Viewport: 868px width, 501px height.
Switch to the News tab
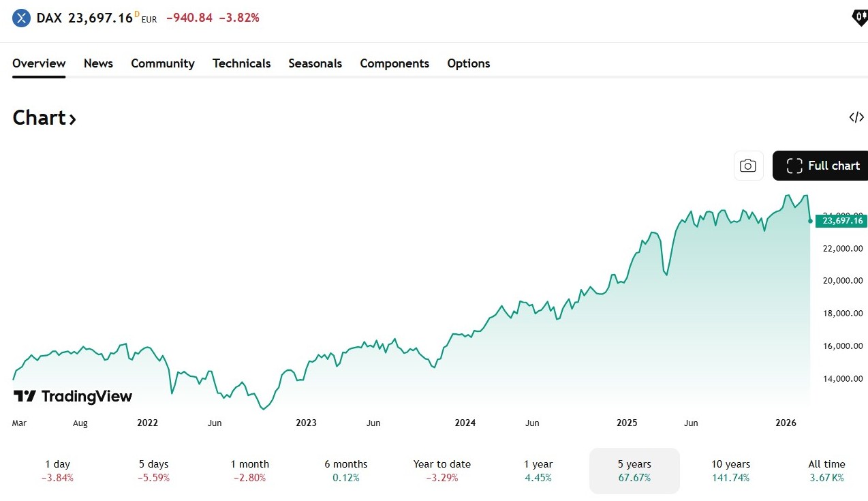pos(98,63)
